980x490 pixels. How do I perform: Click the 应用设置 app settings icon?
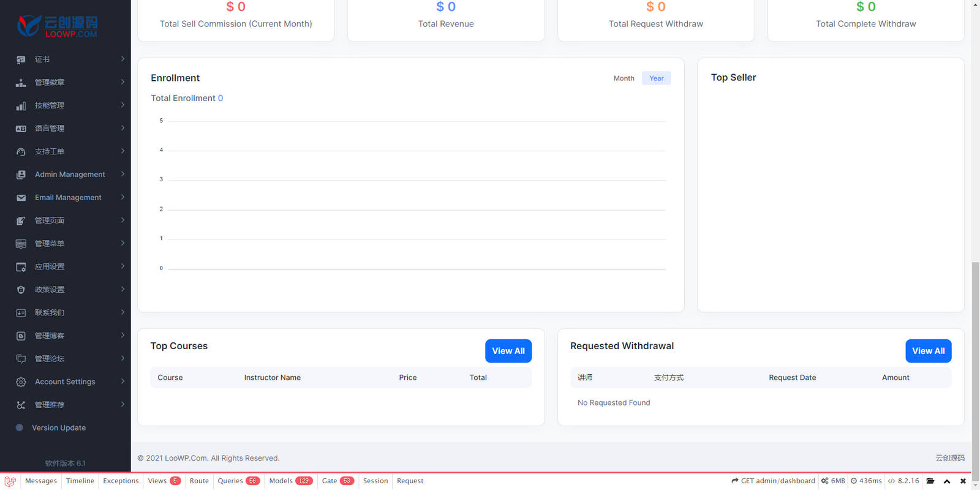pyautogui.click(x=21, y=267)
